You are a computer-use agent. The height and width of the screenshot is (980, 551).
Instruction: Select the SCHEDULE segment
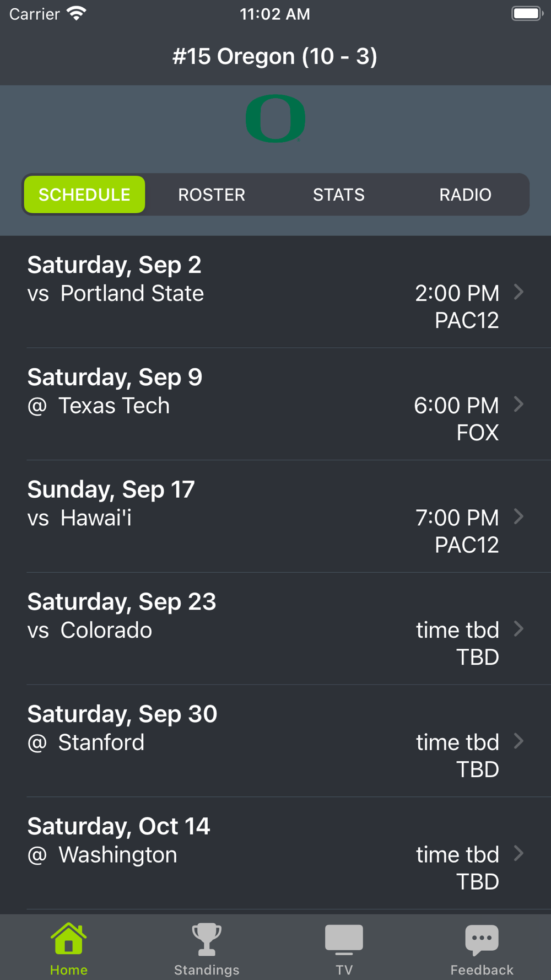tap(84, 195)
